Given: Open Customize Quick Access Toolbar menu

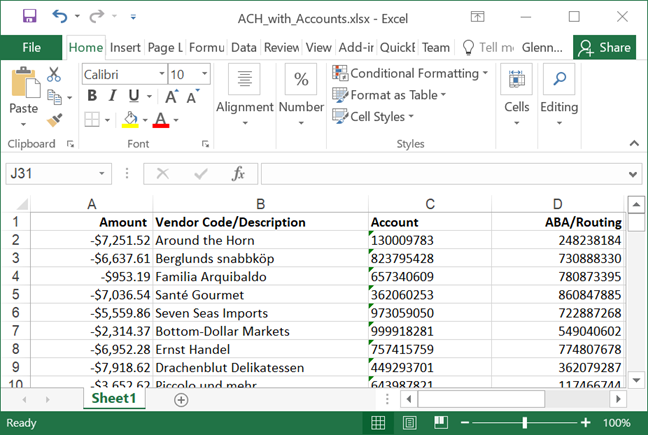Looking at the screenshot, I should (133, 17).
